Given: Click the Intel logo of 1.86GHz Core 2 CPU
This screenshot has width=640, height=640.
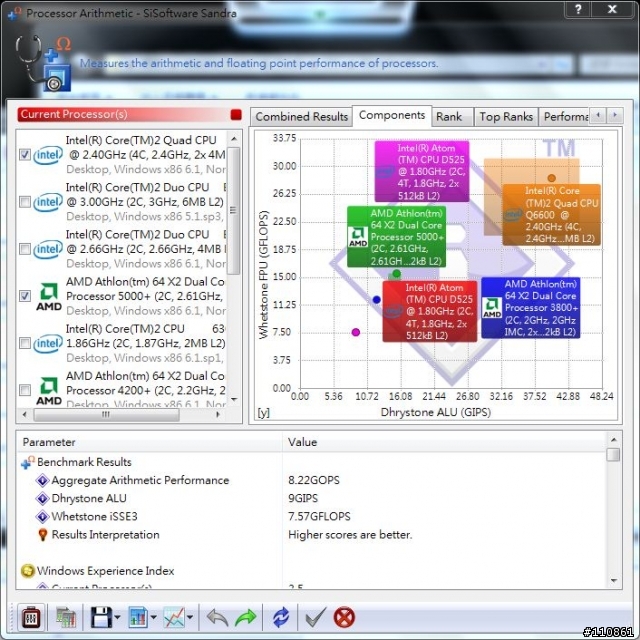Looking at the screenshot, I should [48, 344].
